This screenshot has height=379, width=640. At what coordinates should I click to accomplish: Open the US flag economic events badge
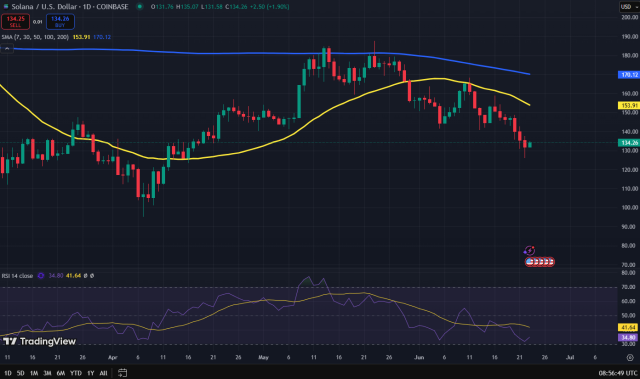pos(540,262)
